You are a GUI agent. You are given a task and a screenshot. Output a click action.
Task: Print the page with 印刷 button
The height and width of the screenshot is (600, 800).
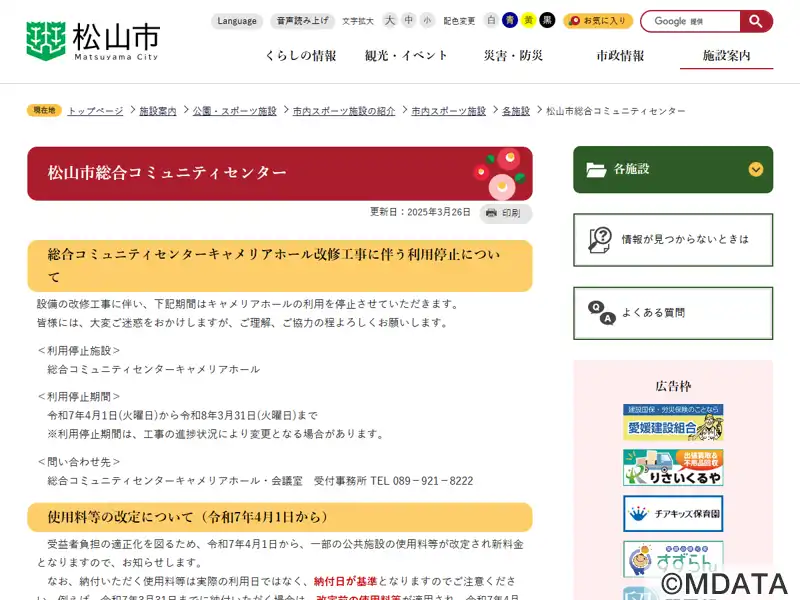506,213
